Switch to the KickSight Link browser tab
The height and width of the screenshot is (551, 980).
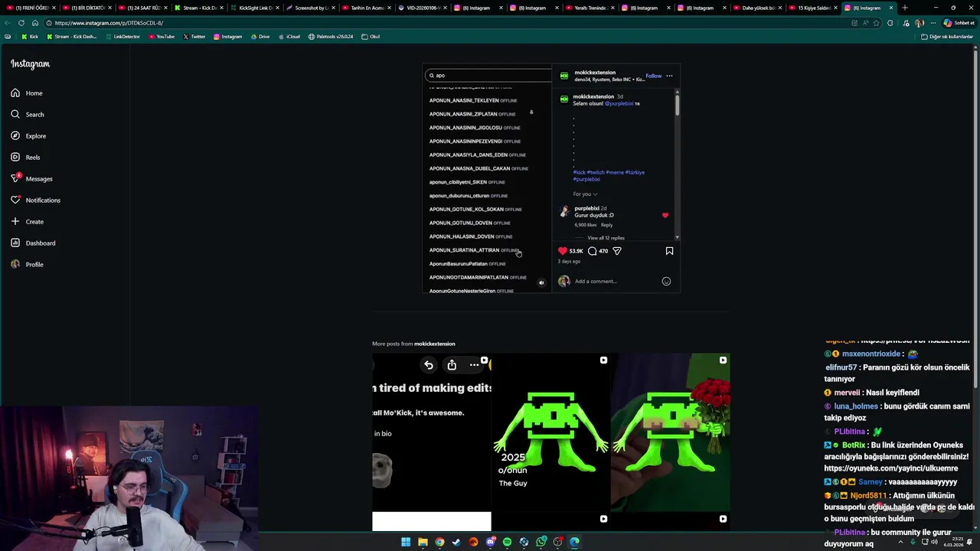255,8
